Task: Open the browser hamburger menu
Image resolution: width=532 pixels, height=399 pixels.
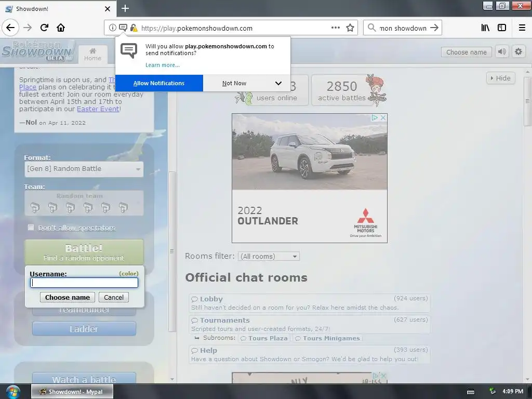Action: point(522,28)
